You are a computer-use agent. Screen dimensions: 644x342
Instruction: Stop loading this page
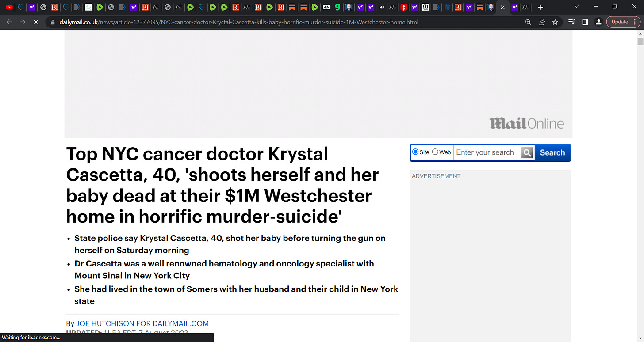coord(36,22)
